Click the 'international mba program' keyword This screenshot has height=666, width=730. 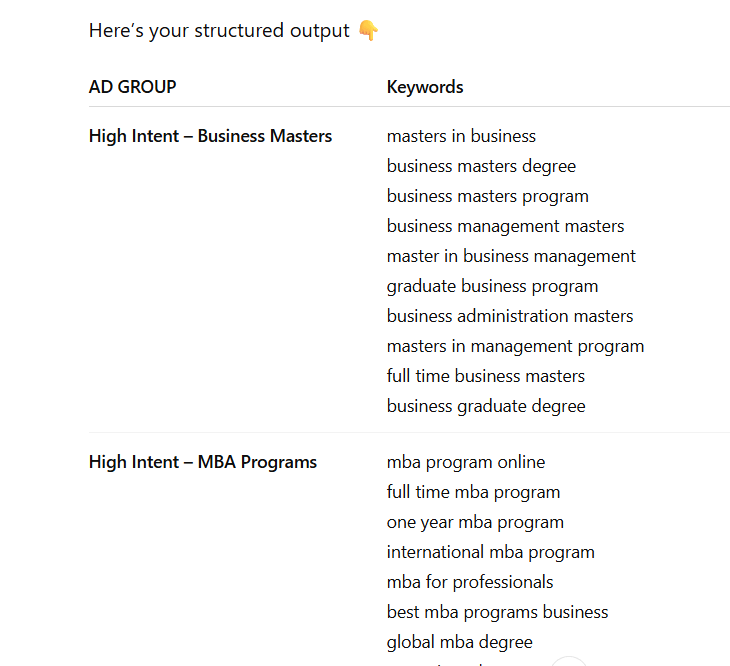490,552
